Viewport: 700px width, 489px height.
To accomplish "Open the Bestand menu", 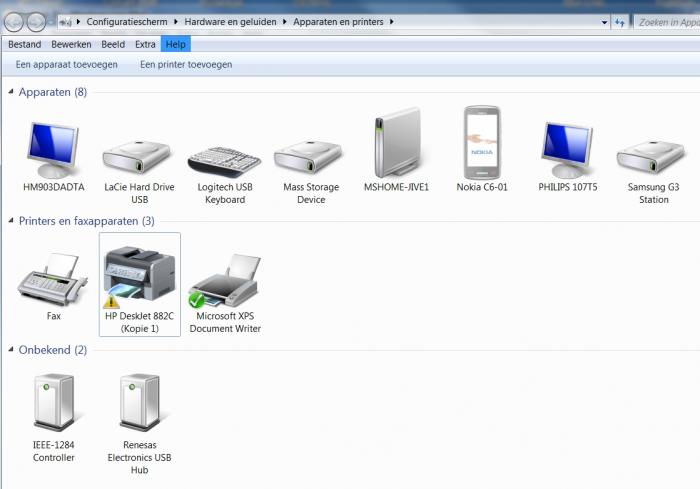I will (x=25, y=44).
